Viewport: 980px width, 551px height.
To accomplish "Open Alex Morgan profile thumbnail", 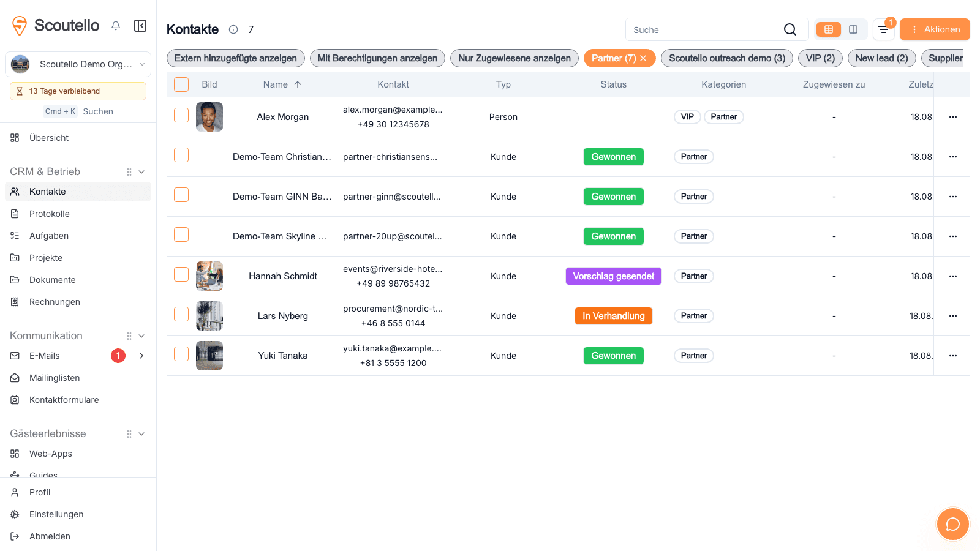I will [x=209, y=117].
